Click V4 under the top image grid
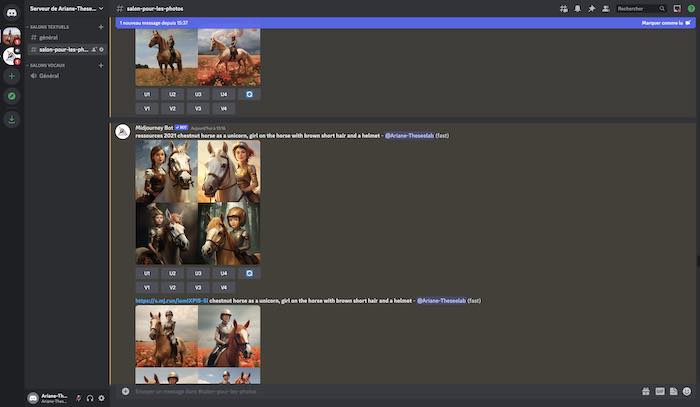Screen dimensions: 700x407 point(224,108)
